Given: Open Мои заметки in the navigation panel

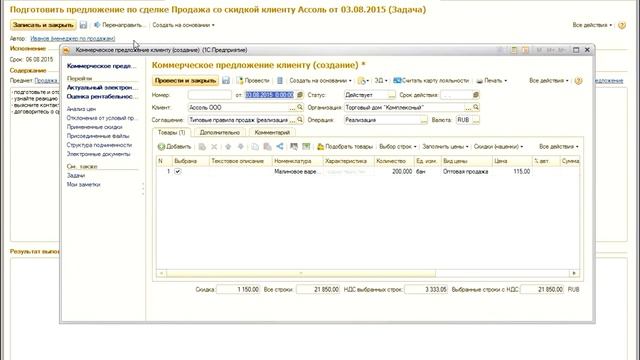Looking at the screenshot, I should pos(83,184).
